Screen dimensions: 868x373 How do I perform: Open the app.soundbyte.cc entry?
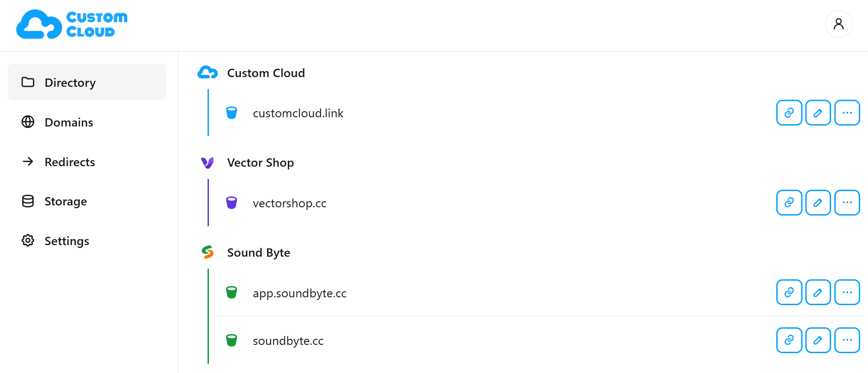tap(300, 293)
